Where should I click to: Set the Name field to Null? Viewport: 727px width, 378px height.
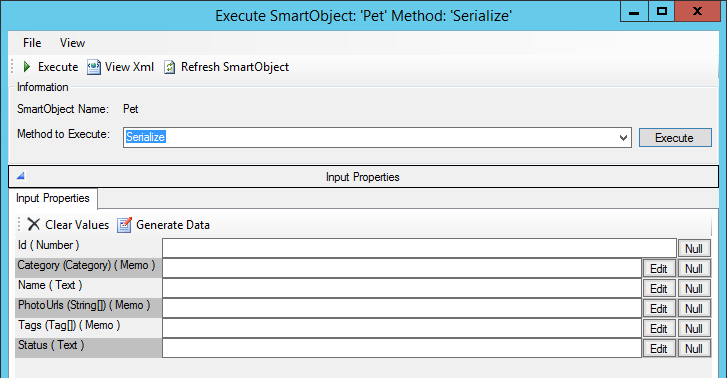click(694, 288)
